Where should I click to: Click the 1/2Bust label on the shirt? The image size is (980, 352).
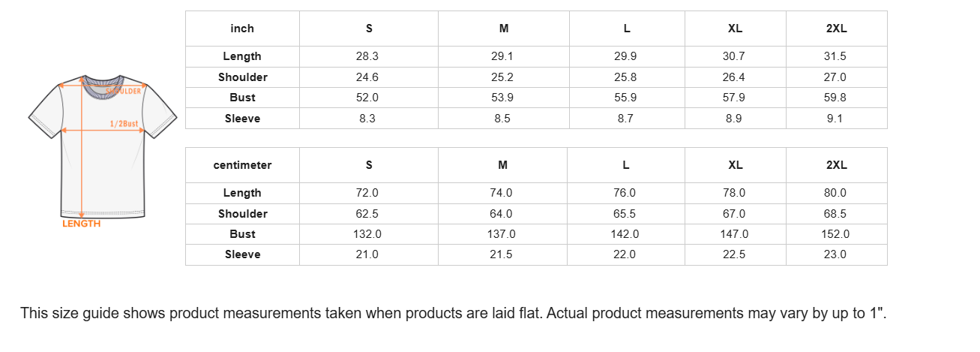coord(124,123)
